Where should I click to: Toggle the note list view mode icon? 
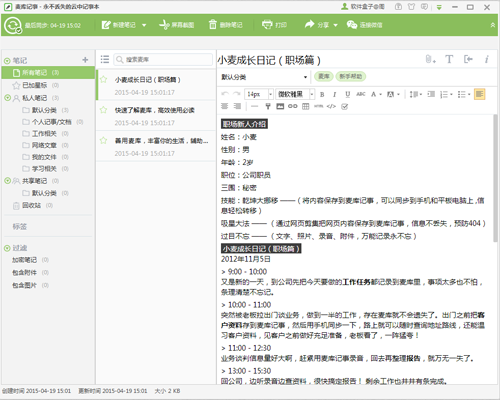click(105, 59)
